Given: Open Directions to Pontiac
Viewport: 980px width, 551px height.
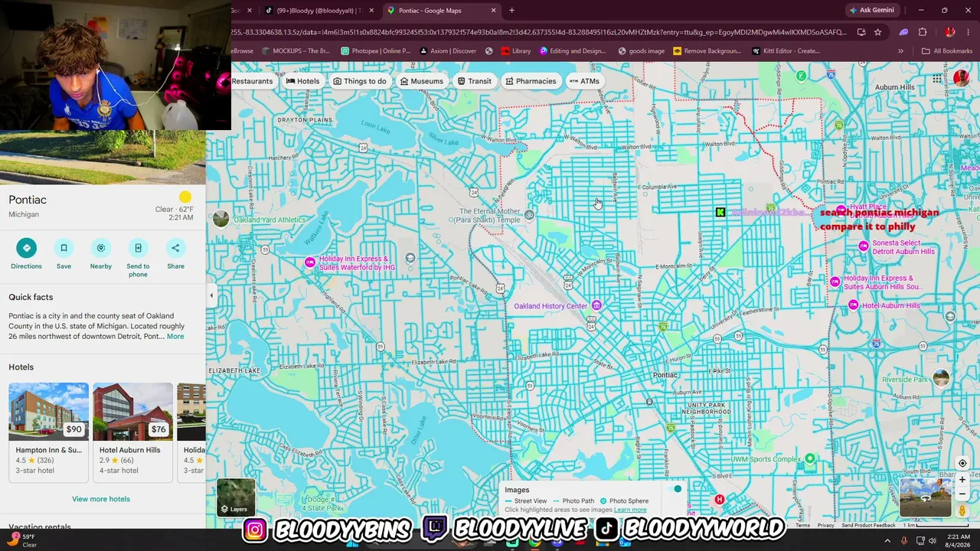Looking at the screenshot, I should coord(26,255).
